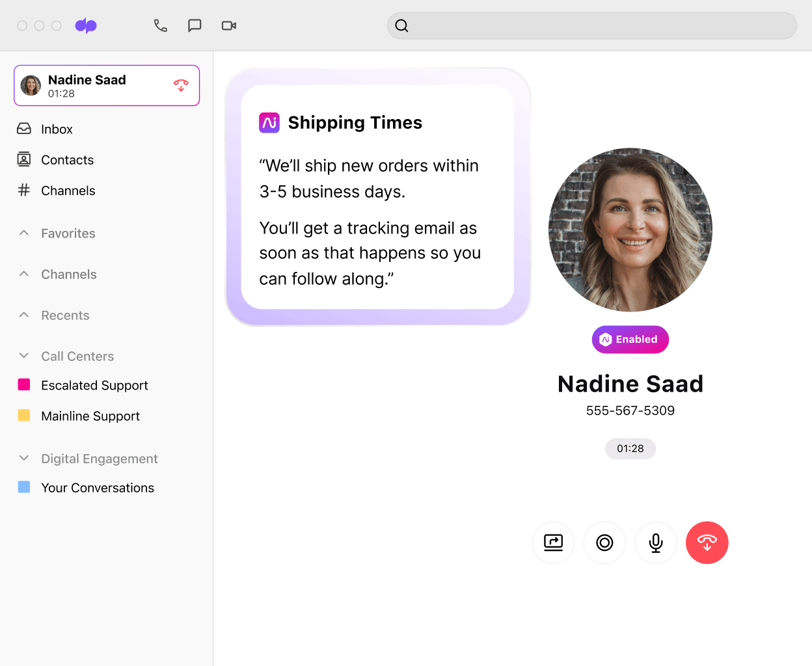812x666 pixels.
Task: Transfer the call using the transfer icon
Action: click(553, 542)
